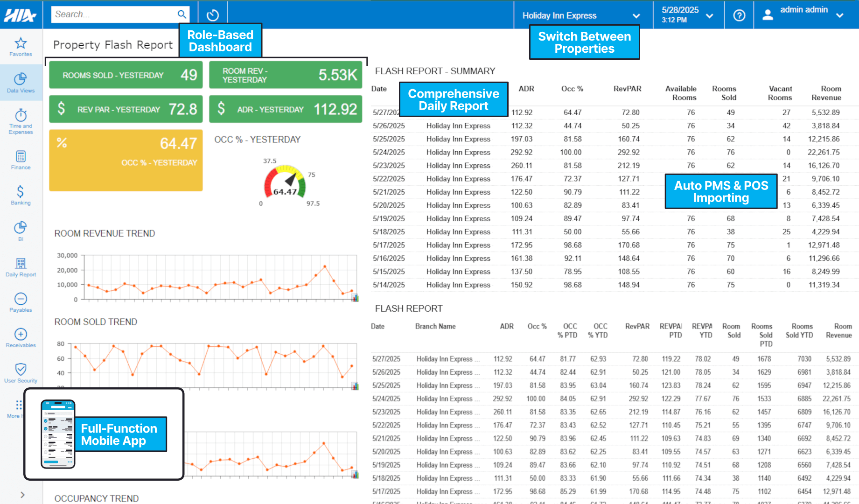This screenshot has height=504, width=859.
Task: Sort summary by Occ % column header
Action: pos(572,89)
